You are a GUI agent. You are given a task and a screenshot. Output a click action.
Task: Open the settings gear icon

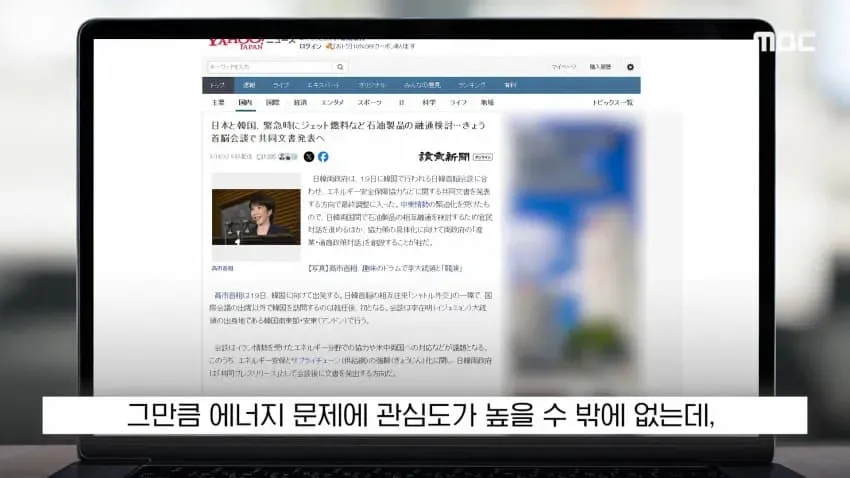pyautogui.click(x=630, y=67)
